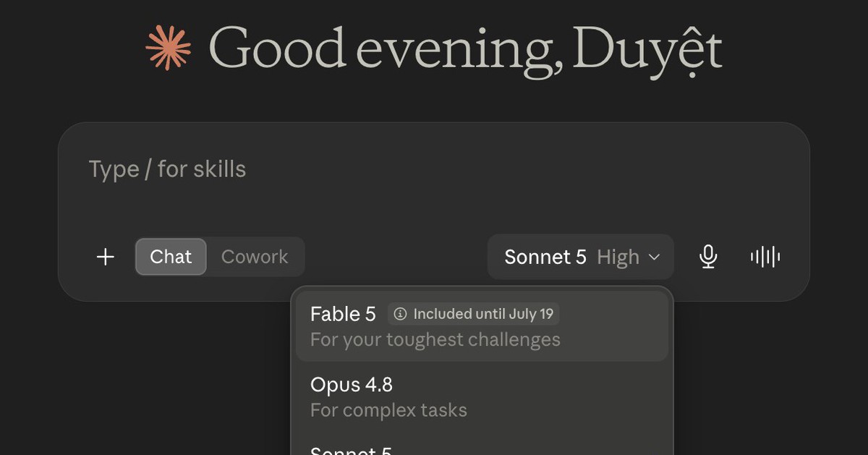Click the Sonnet 5 name in selector button
The height and width of the screenshot is (455, 868).
click(545, 258)
